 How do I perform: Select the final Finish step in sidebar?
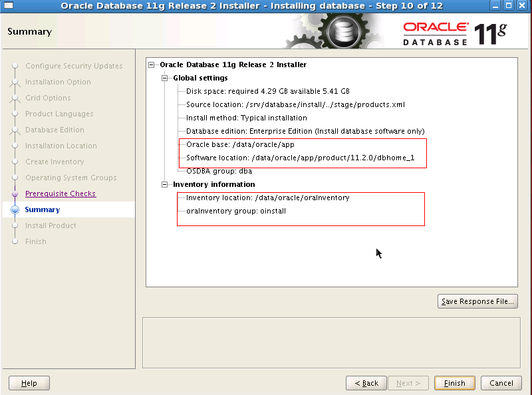[x=36, y=241]
